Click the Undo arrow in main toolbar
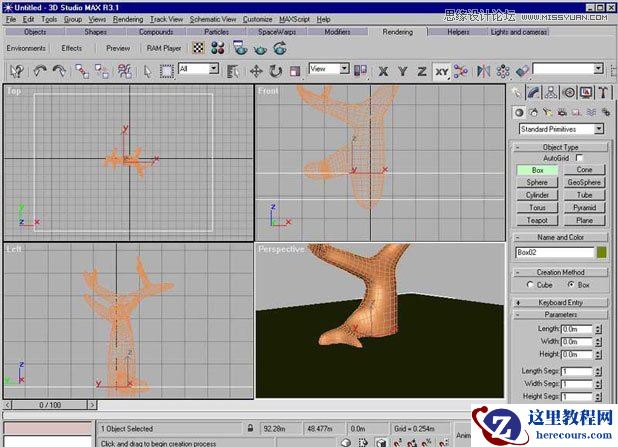 pyautogui.click(x=39, y=71)
